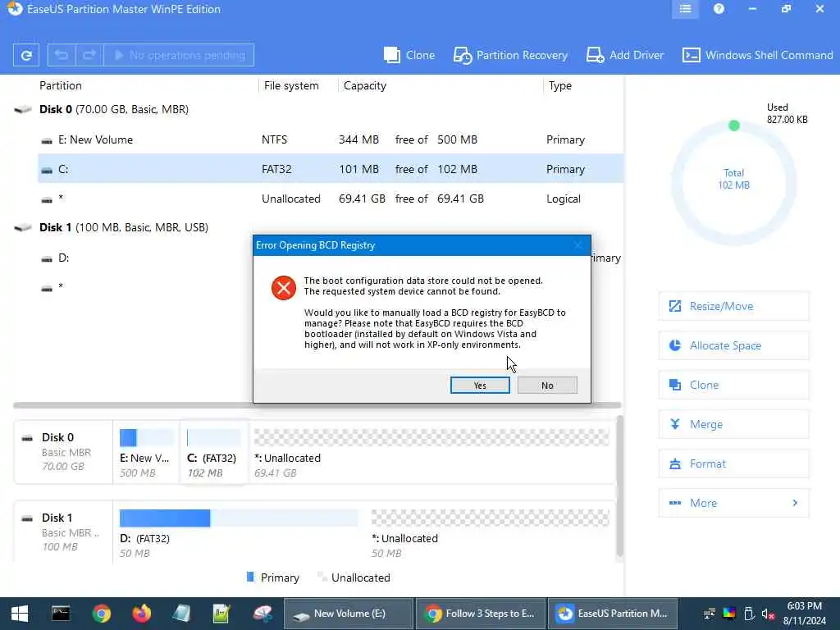Click the Primary legend color swatch
Viewport: 840px width, 630px height.
click(x=250, y=577)
